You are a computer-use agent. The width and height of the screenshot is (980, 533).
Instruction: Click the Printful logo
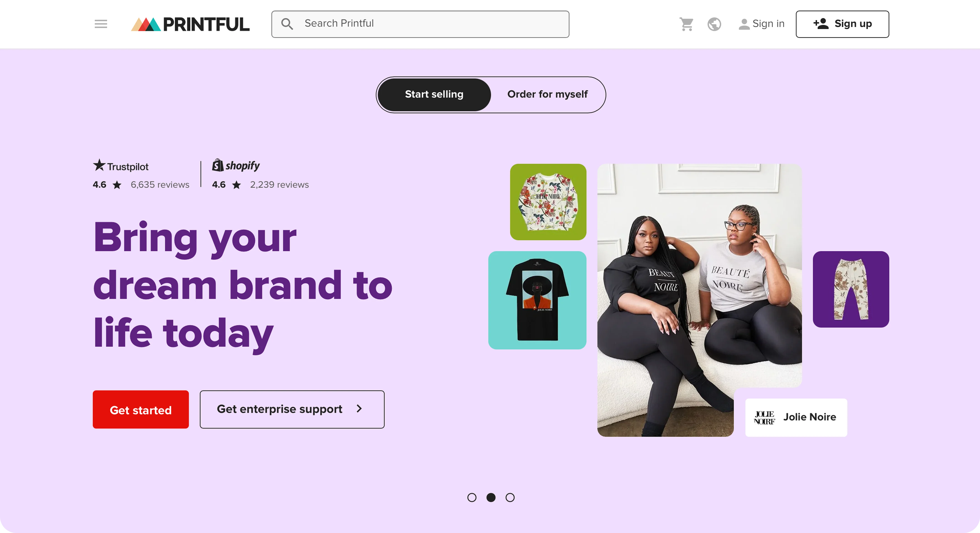(x=190, y=24)
